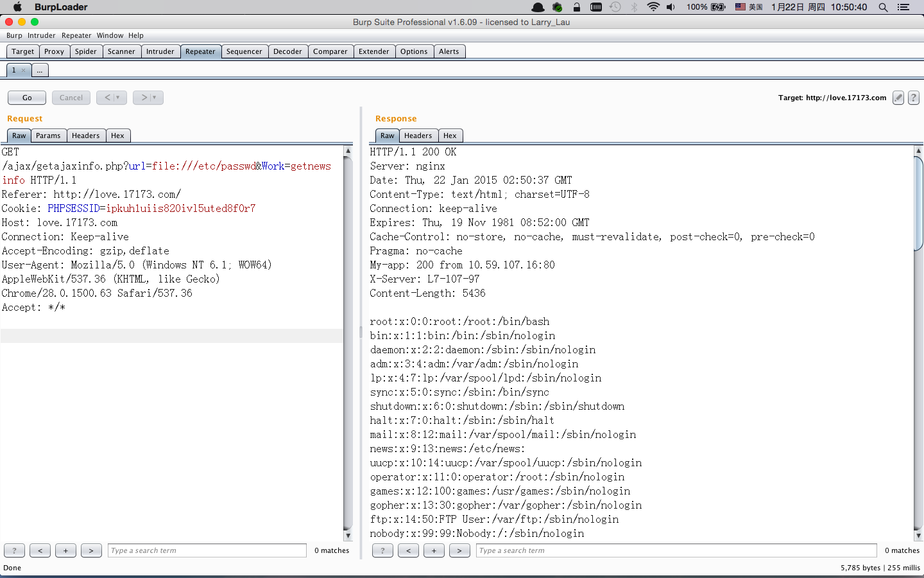924x578 pixels.
Task: Open Notification Center from the menu bar
Action: tap(903, 7)
